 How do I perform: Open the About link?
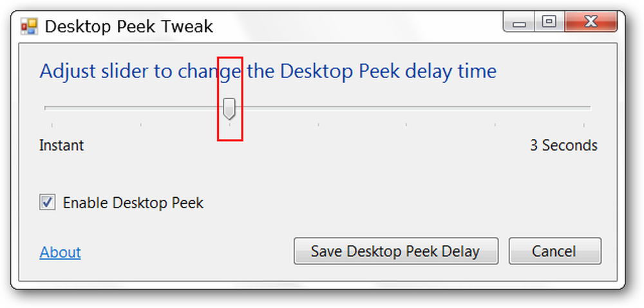[60, 252]
